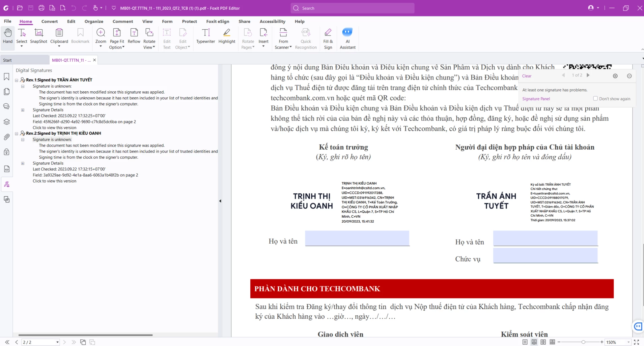Screen dimensions: 644x346
Task: Expand Signature Details under Rev.2
Action: [x=23, y=163]
